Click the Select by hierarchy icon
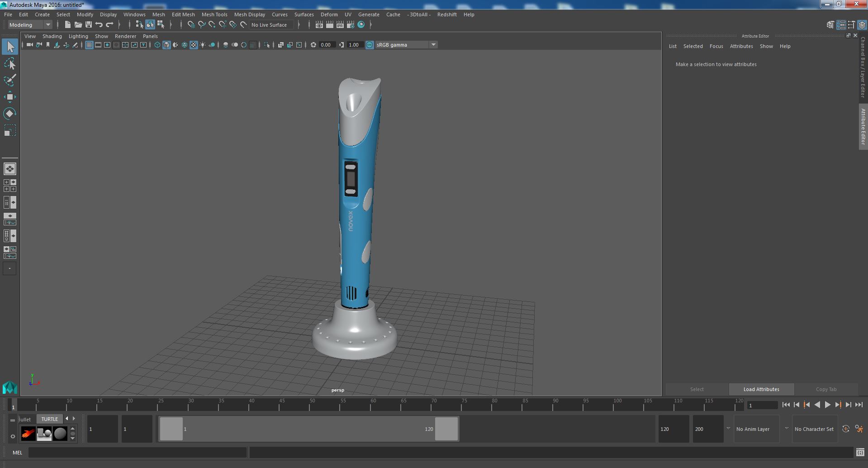Screen dimensions: 868x468 [140, 25]
